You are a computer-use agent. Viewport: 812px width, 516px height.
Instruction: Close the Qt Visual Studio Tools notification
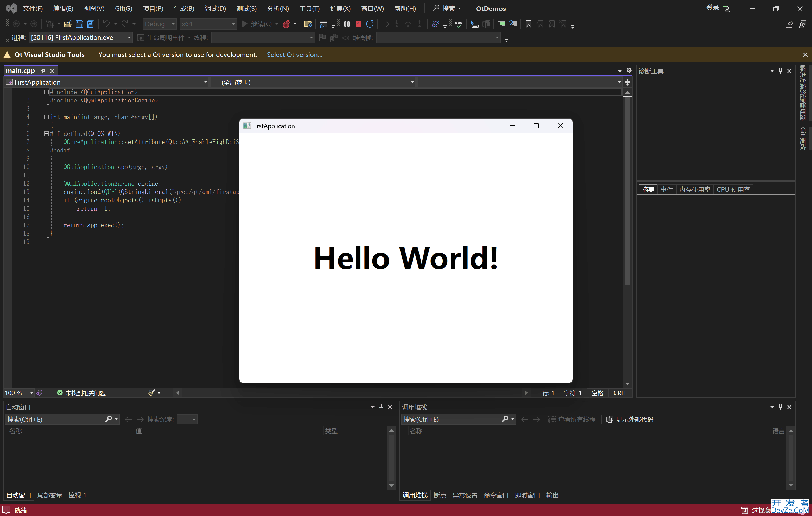(805, 55)
